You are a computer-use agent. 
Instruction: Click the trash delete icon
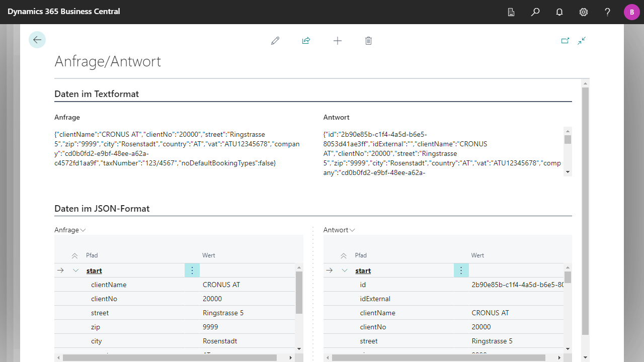tap(368, 41)
